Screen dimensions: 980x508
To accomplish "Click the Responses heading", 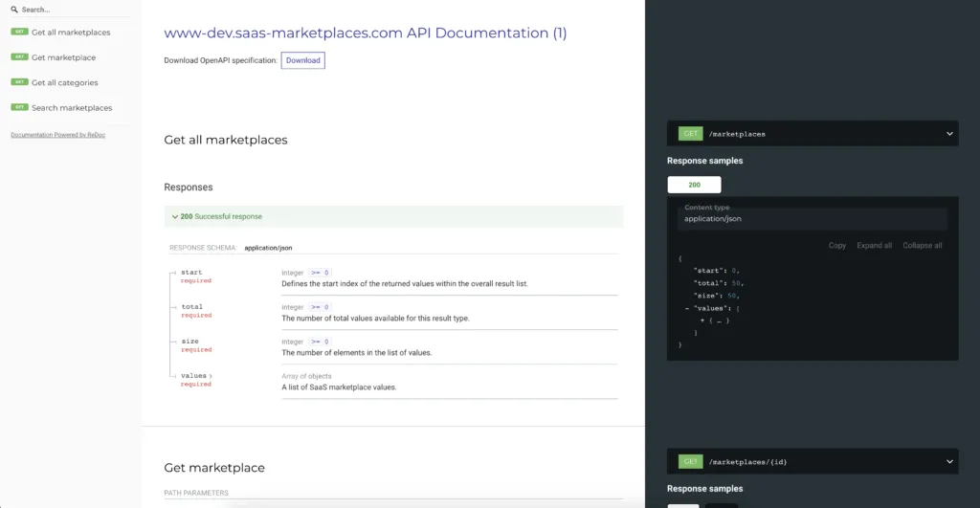I will [189, 188].
